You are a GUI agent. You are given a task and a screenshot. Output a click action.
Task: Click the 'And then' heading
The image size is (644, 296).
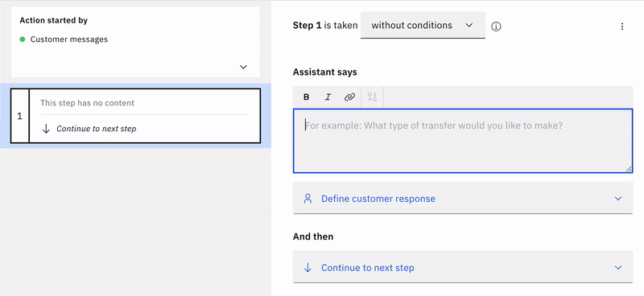(313, 237)
